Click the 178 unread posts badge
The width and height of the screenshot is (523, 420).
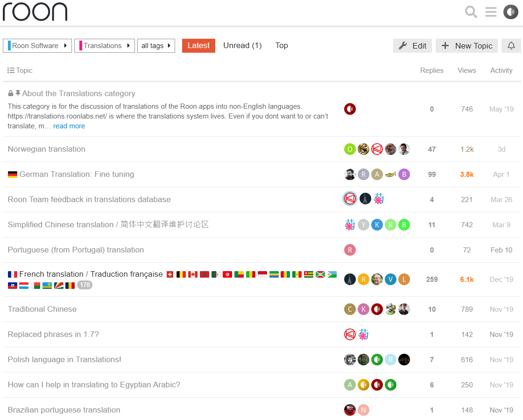pyautogui.click(x=85, y=285)
